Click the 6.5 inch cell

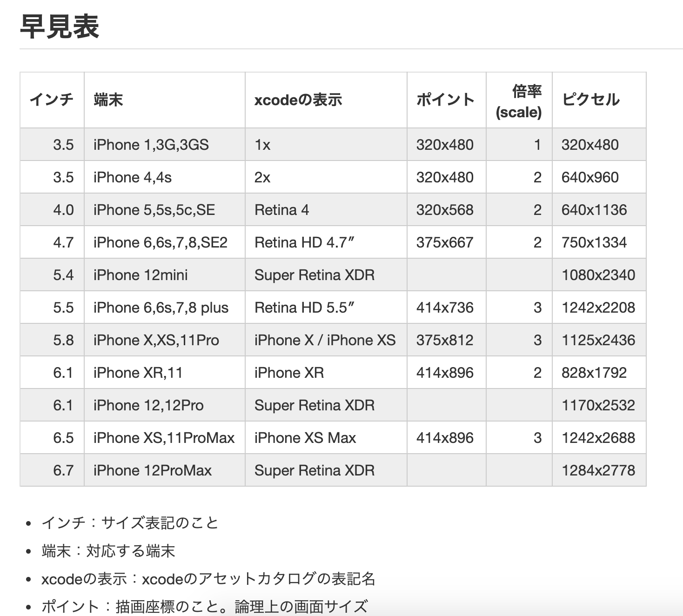52,438
